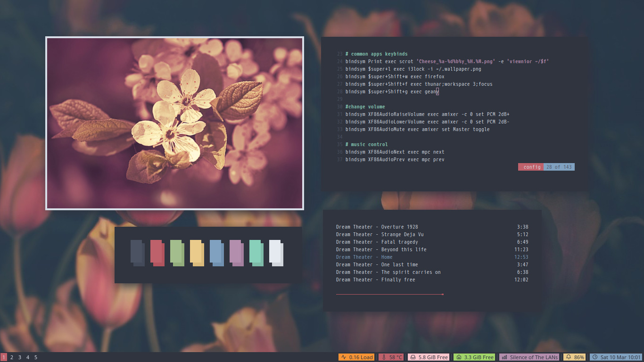
Task: Click the equalizer now-playing icon
Action: click(504, 357)
